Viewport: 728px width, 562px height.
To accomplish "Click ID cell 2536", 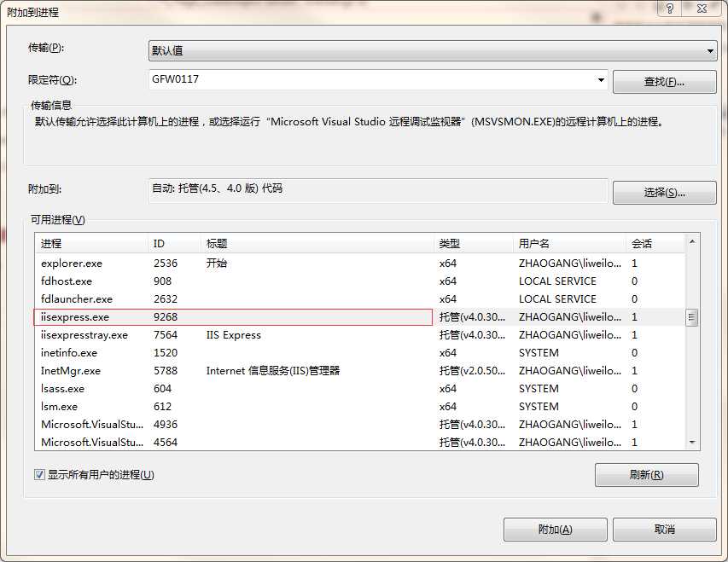I will [166, 264].
